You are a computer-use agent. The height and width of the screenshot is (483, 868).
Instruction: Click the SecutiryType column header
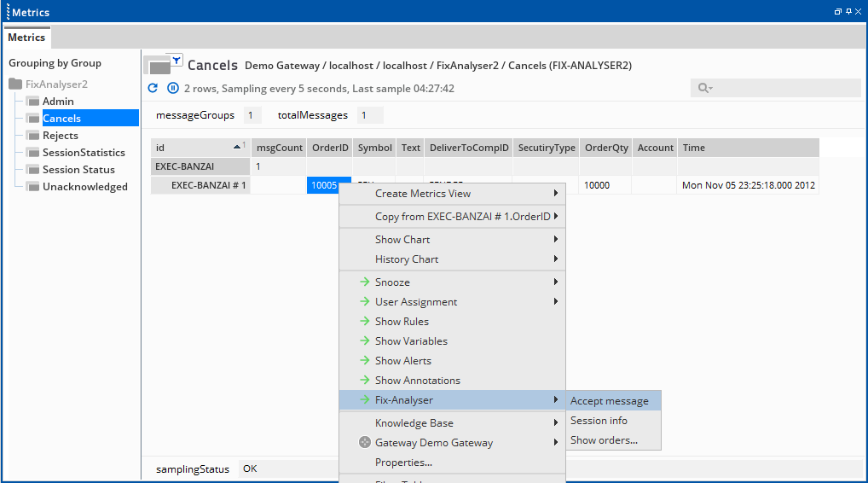547,148
